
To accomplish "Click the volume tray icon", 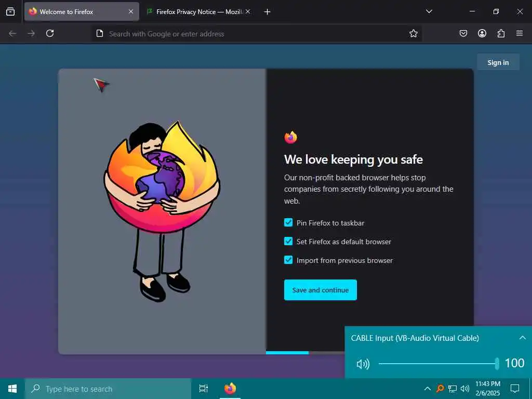I will (465, 389).
